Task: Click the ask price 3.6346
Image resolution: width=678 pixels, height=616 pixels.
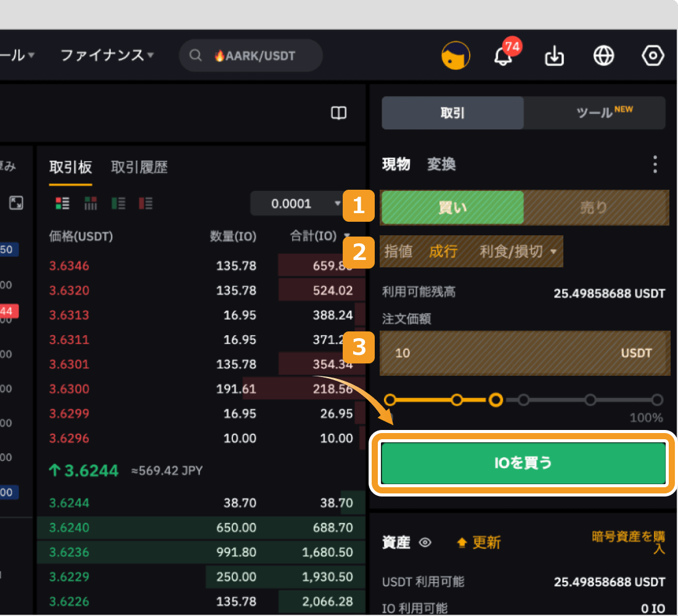Action: (x=69, y=265)
